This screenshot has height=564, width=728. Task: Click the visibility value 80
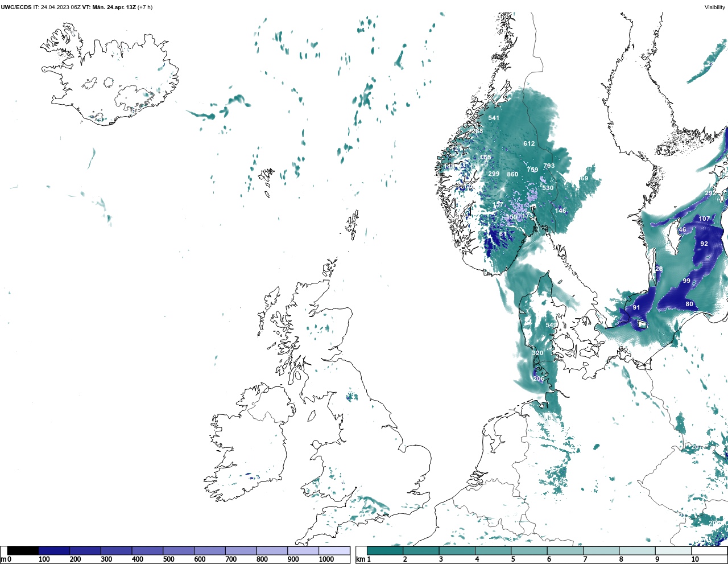(x=689, y=304)
